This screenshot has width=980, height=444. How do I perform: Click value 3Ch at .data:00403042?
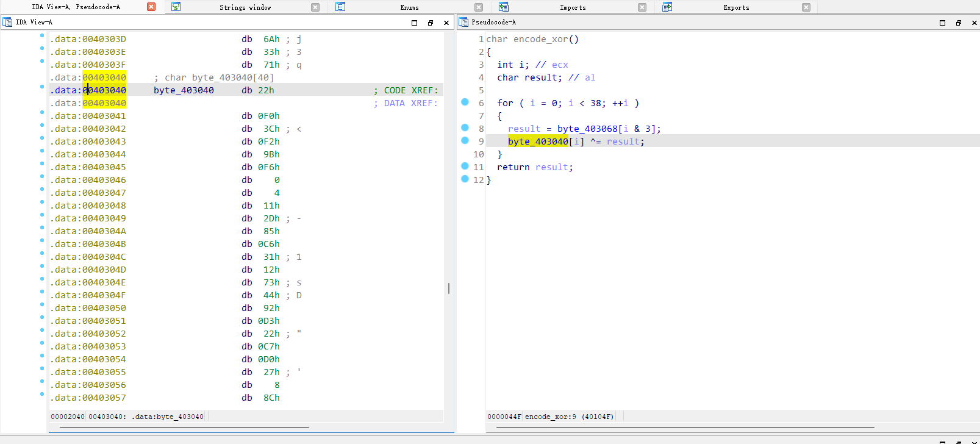coord(271,129)
